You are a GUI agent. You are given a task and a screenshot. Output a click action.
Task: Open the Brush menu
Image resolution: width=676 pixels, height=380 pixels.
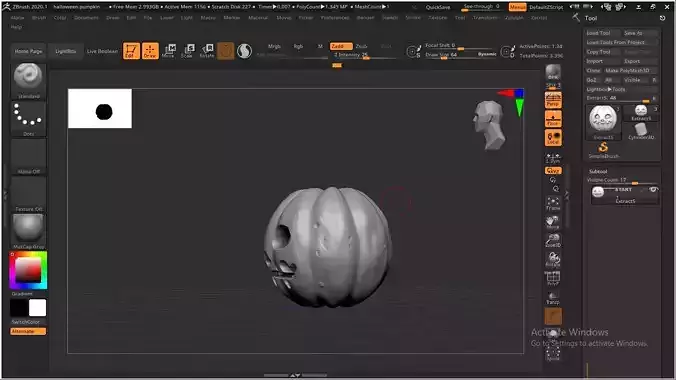(39, 18)
